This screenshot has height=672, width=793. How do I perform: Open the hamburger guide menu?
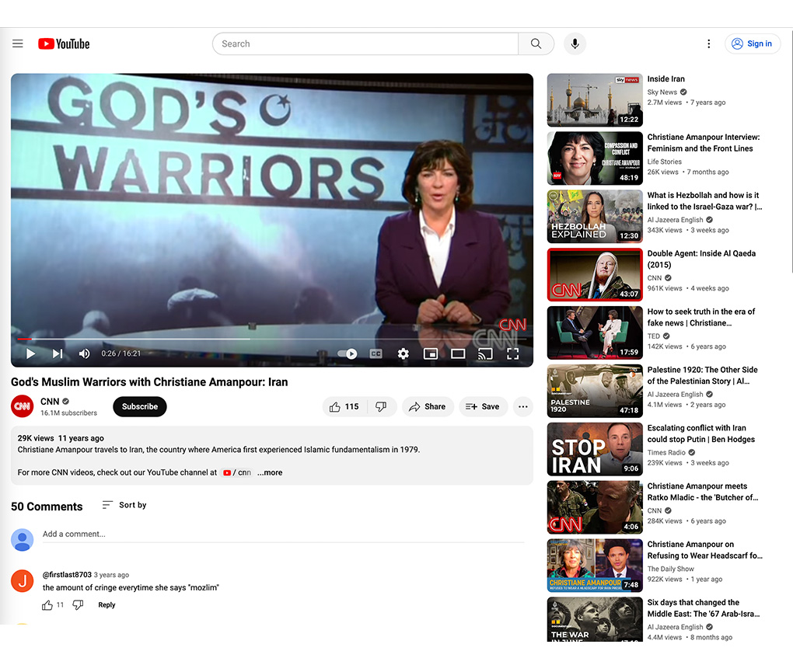18,44
